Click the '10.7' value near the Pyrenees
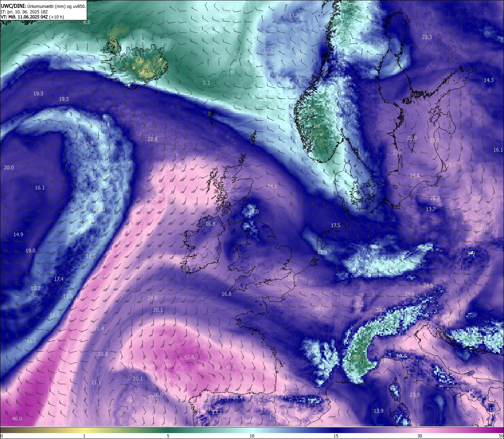 [x=312, y=402]
